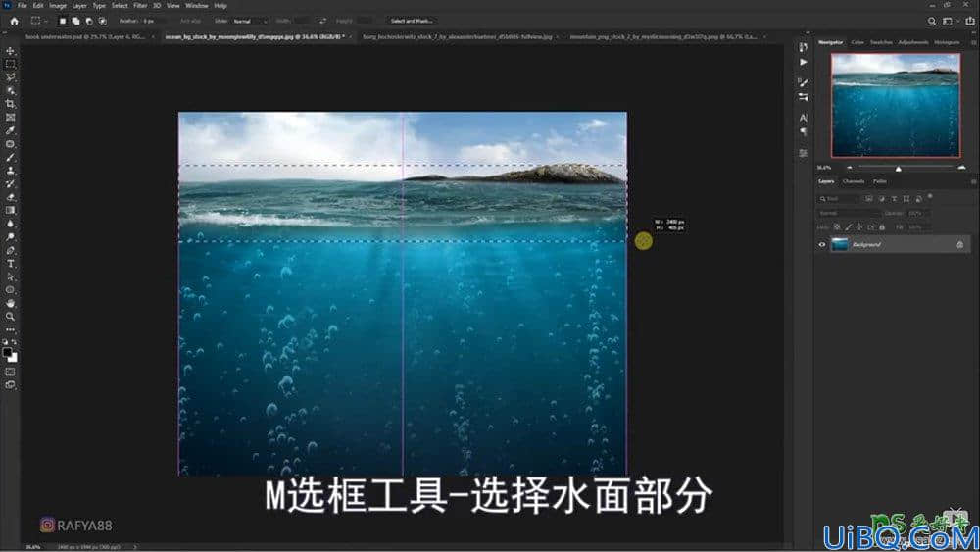The image size is (980, 552).
Task: Toggle Quick Mask mode icon
Action: tap(10, 372)
